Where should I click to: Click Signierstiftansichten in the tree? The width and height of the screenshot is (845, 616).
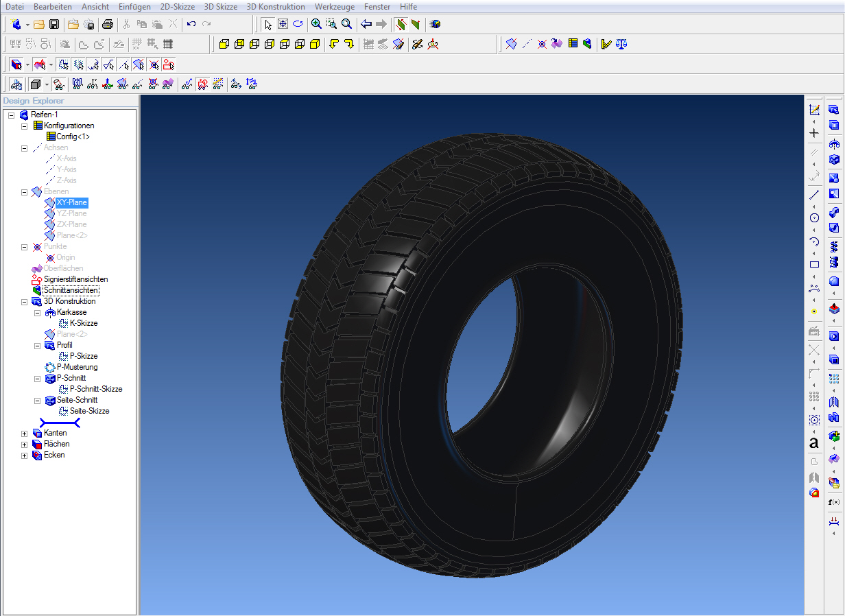[76, 279]
